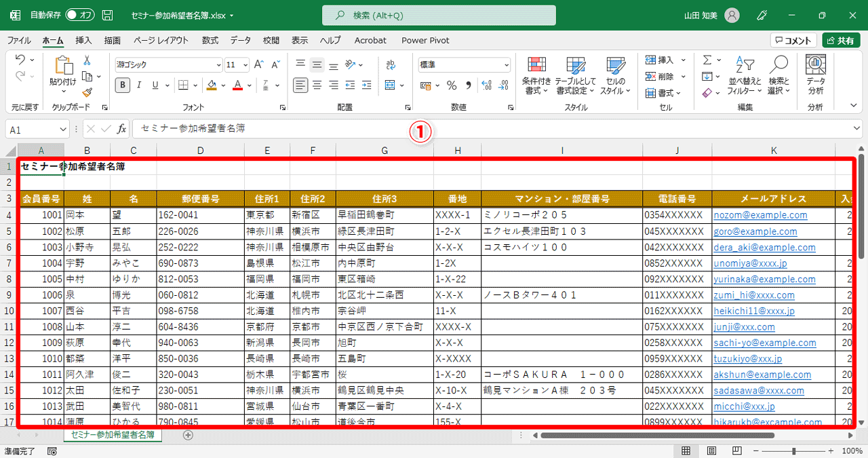868x458 pixels.
Task: Open the データ ribbon tab
Action: pyautogui.click(x=240, y=40)
